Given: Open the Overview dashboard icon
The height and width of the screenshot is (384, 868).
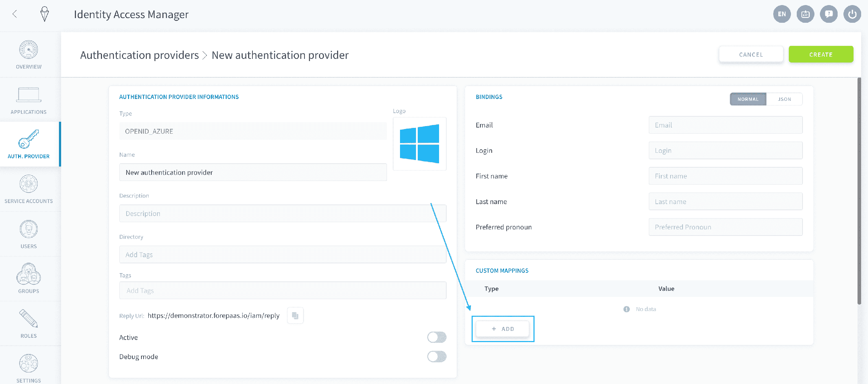Looking at the screenshot, I should (x=29, y=50).
